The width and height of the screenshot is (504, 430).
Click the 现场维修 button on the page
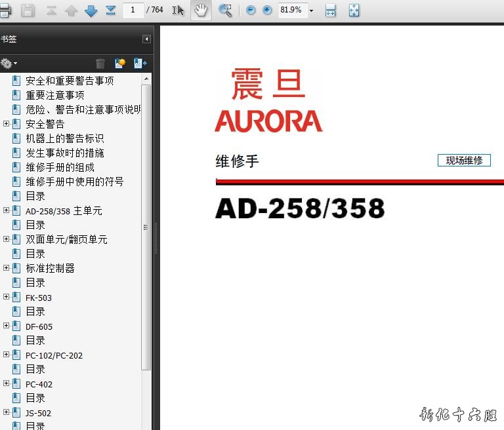(x=464, y=161)
